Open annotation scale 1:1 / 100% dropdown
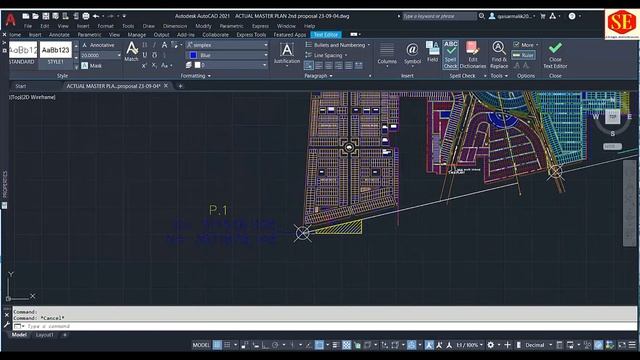The width and height of the screenshot is (640, 360). click(x=469, y=345)
